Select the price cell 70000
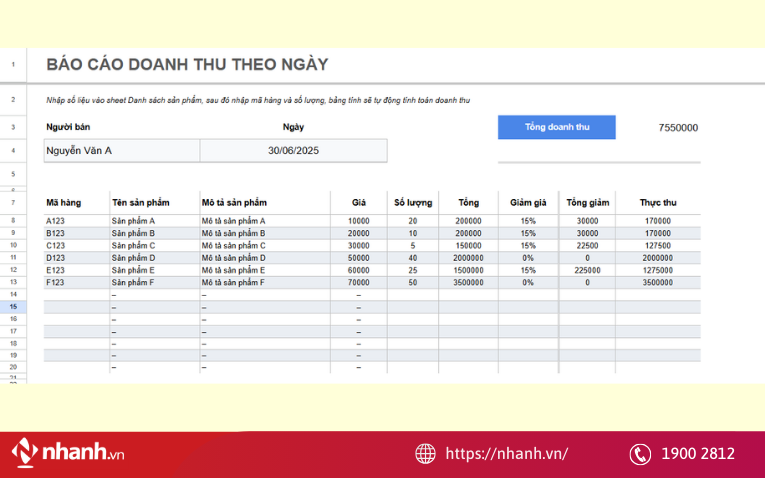Image resolution: width=765 pixels, height=478 pixels. pyautogui.click(x=359, y=282)
